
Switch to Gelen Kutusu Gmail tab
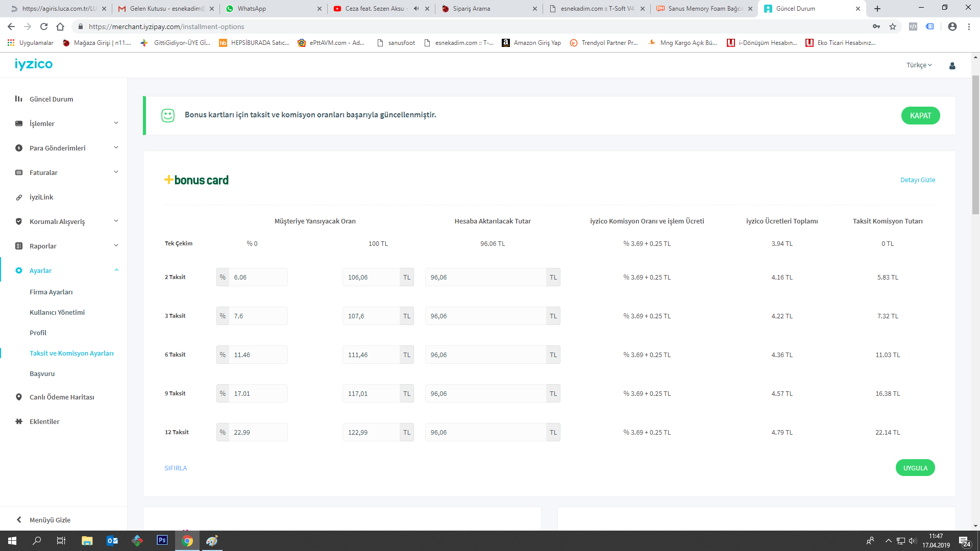click(166, 9)
